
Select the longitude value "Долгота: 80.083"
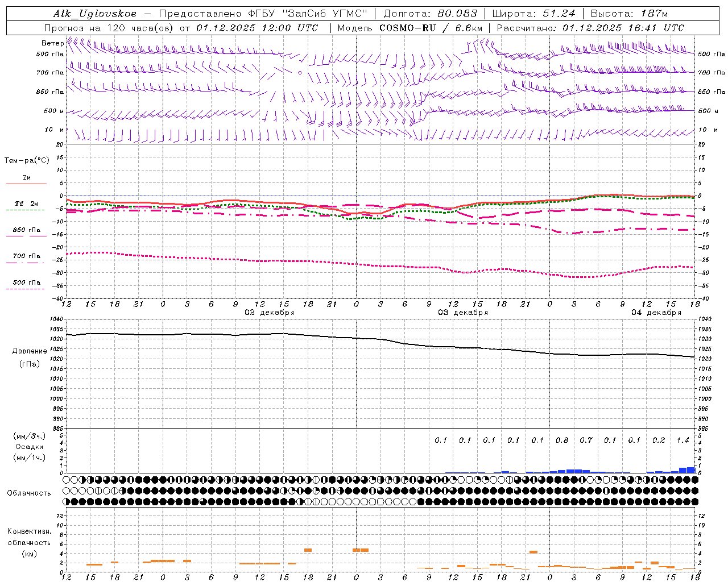pos(431,14)
